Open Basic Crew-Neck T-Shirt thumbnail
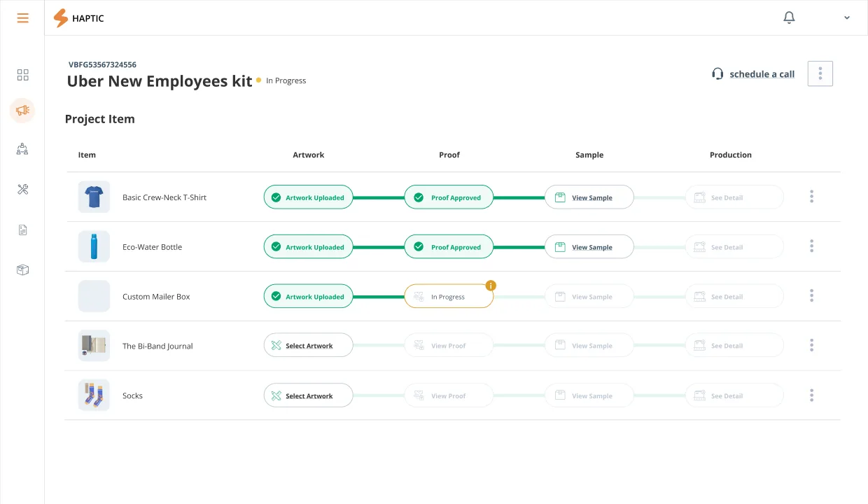This screenshot has height=504, width=868. pos(94,197)
